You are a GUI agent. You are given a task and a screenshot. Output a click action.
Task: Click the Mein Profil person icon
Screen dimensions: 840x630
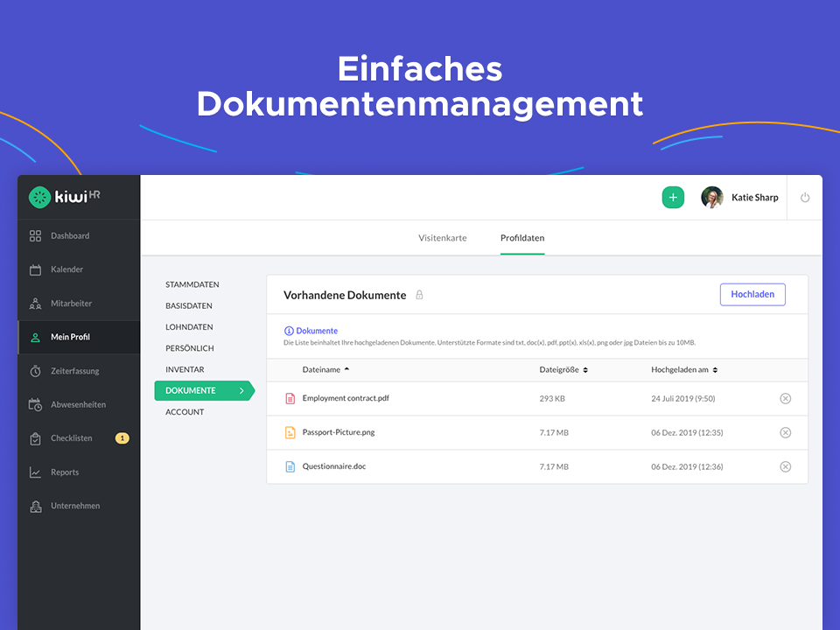tap(35, 338)
